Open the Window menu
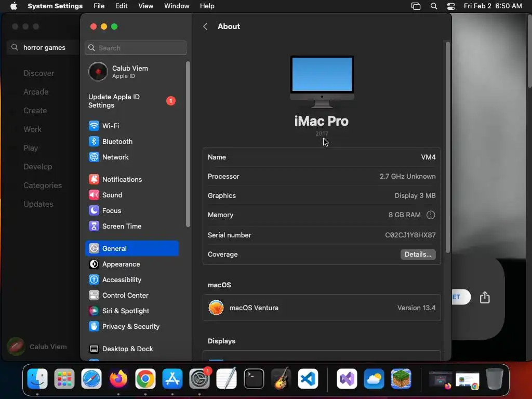 177,6
